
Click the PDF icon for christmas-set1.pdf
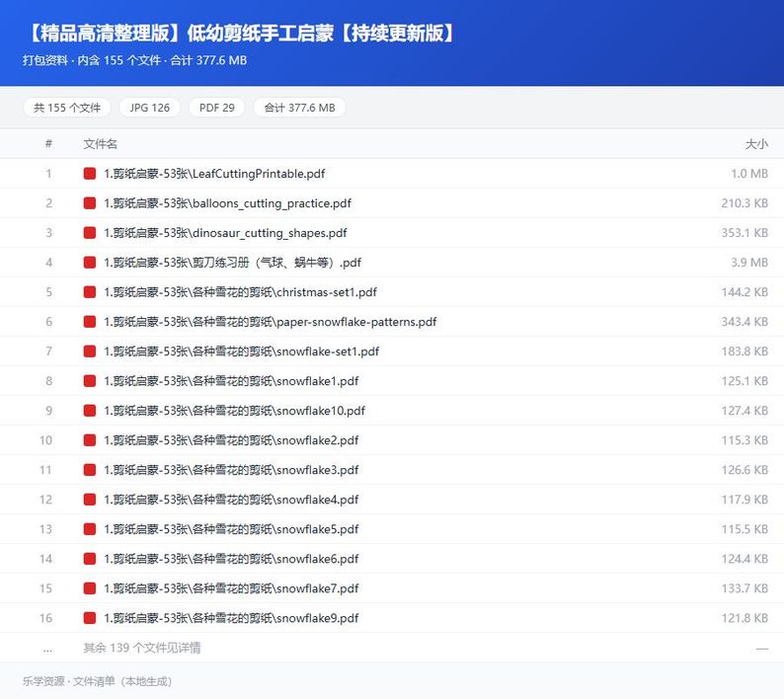click(x=90, y=292)
